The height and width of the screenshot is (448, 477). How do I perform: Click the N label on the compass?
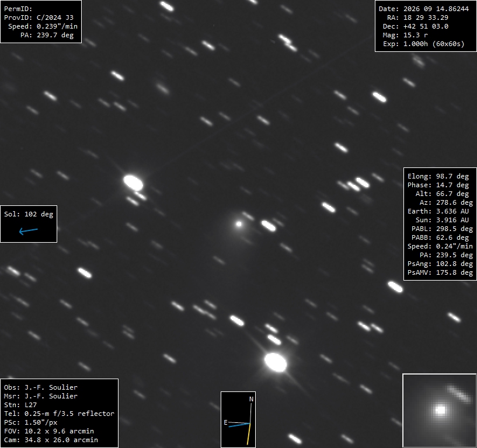[x=251, y=399]
